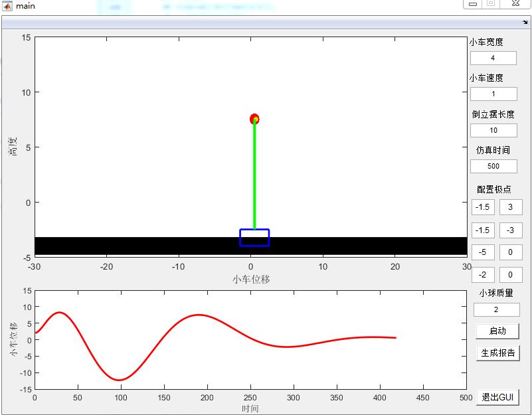Click the blue cart rectangle
The width and height of the screenshot is (532, 415).
[x=254, y=238]
